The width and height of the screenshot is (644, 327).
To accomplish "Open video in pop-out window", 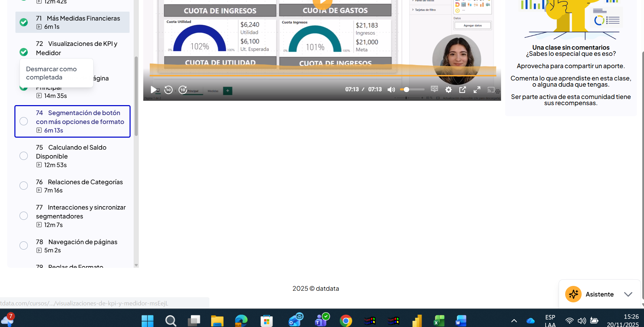I will pyautogui.click(x=462, y=90).
